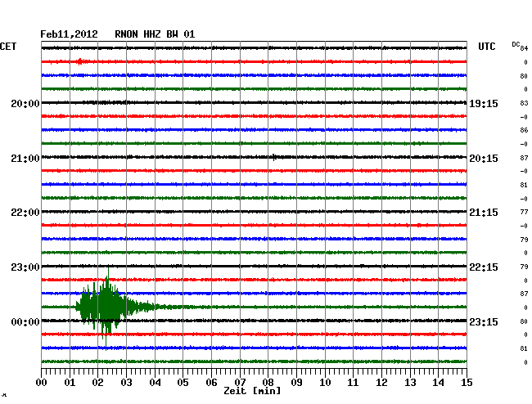Click the 01 minute axis tick label
Screen dimensions: 532x404
point(70,382)
